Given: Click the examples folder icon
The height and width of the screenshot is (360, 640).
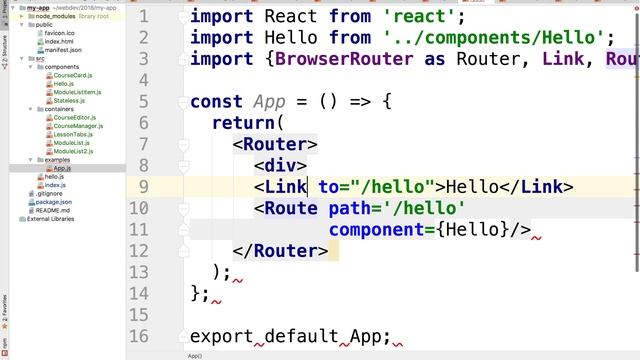Looking at the screenshot, I should [x=40, y=160].
